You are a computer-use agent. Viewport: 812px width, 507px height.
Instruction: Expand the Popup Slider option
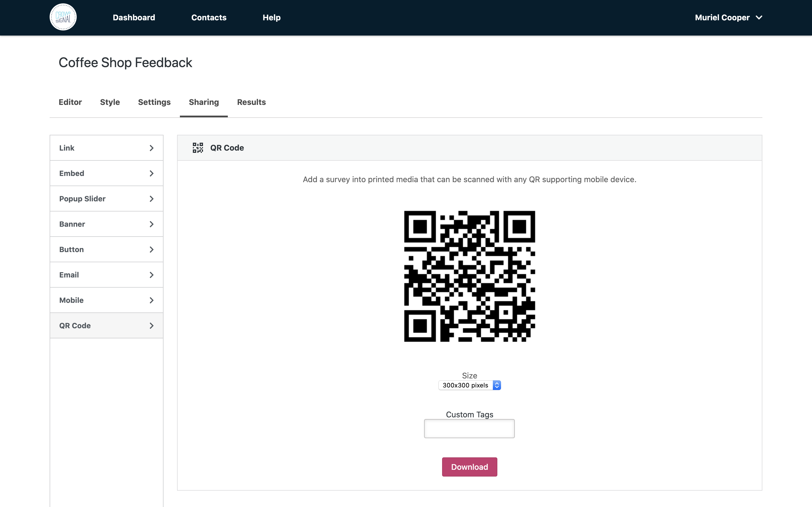click(106, 199)
